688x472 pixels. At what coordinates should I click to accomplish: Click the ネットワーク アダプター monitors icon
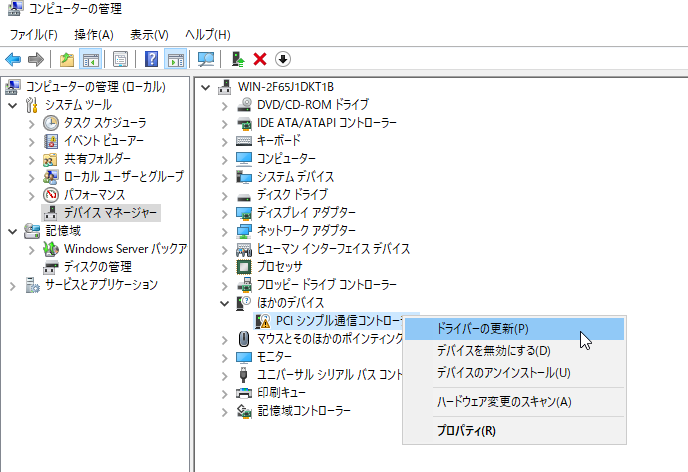coord(244,231)
